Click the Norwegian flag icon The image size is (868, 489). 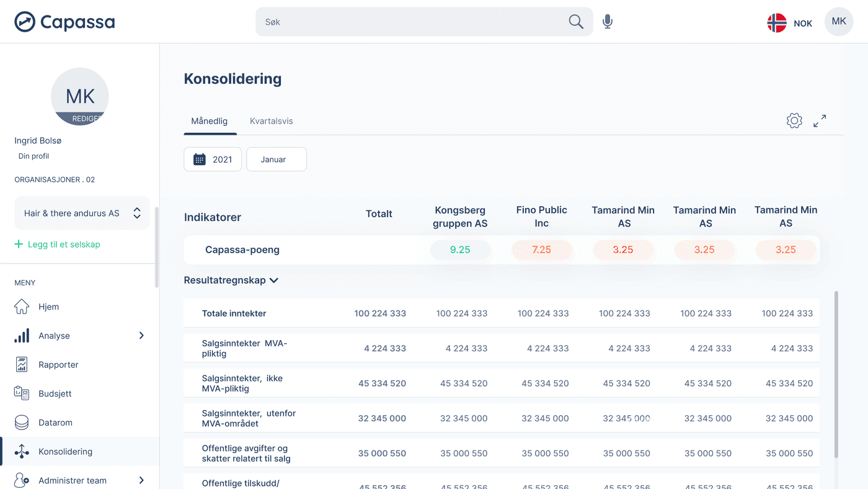click(777, 23)
